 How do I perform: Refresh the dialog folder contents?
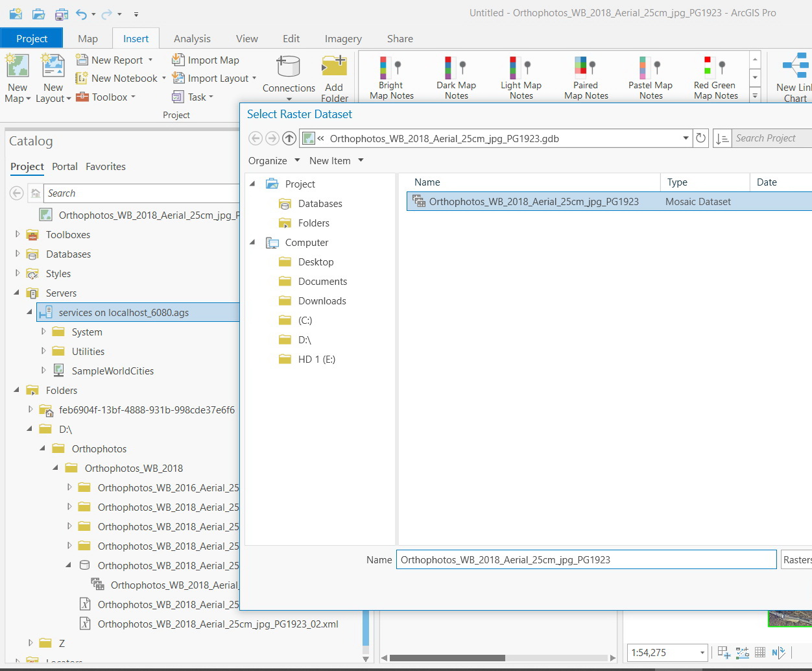pyautogui.click(x=700, y=138)
